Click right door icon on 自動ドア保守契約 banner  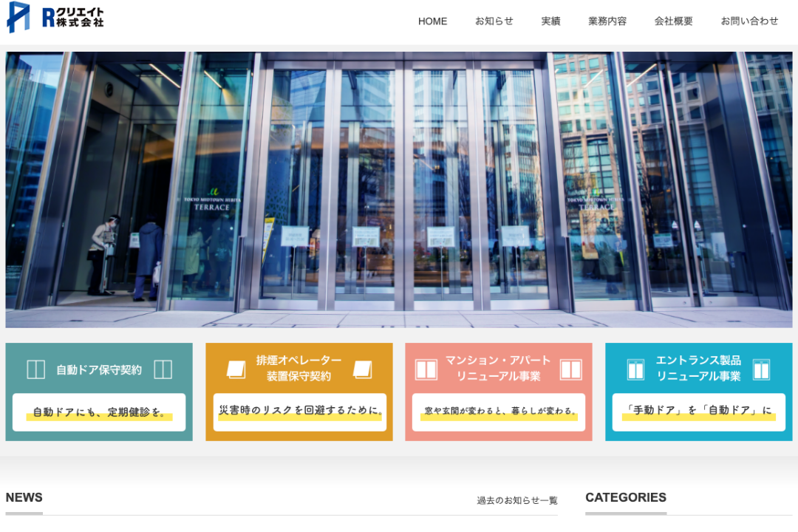coord(163,369)
